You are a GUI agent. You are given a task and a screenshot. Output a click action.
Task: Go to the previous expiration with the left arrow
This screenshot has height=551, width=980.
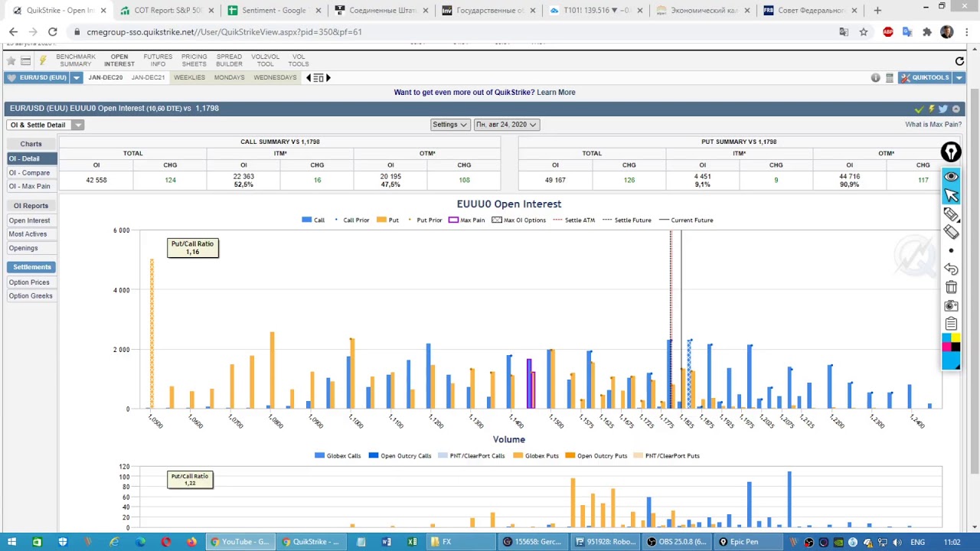pos(309,78)
